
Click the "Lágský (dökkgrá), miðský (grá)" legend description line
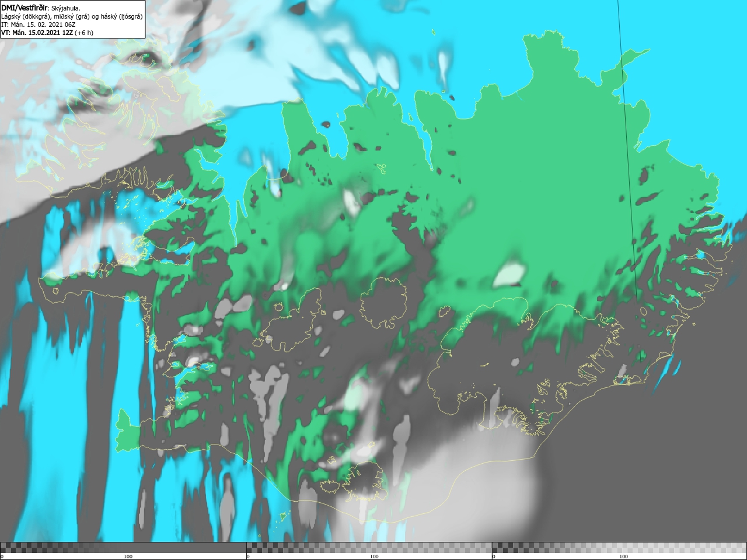click(x=72, y=16)
